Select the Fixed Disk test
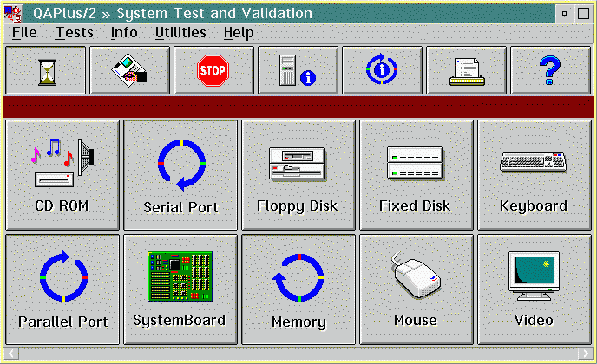597x364 pixels. pos(416,174)
